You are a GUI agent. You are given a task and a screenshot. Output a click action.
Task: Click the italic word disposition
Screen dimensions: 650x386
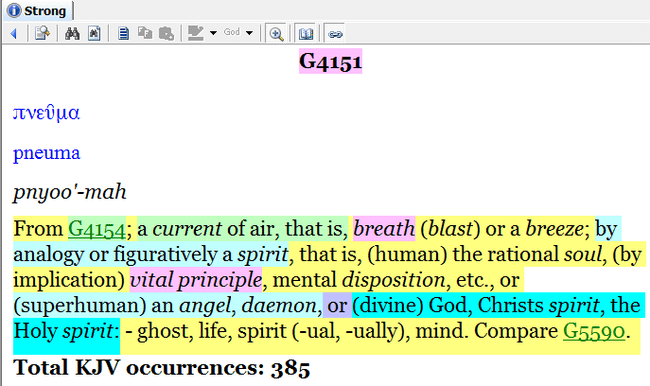(393, 280)
